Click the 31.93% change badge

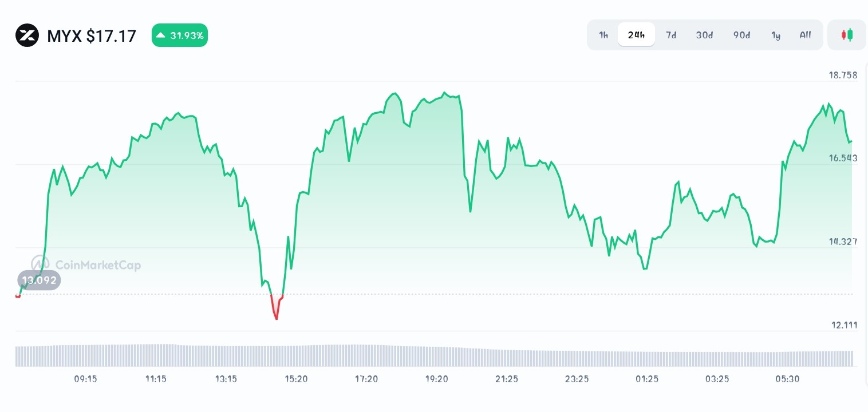click(180, 35)
